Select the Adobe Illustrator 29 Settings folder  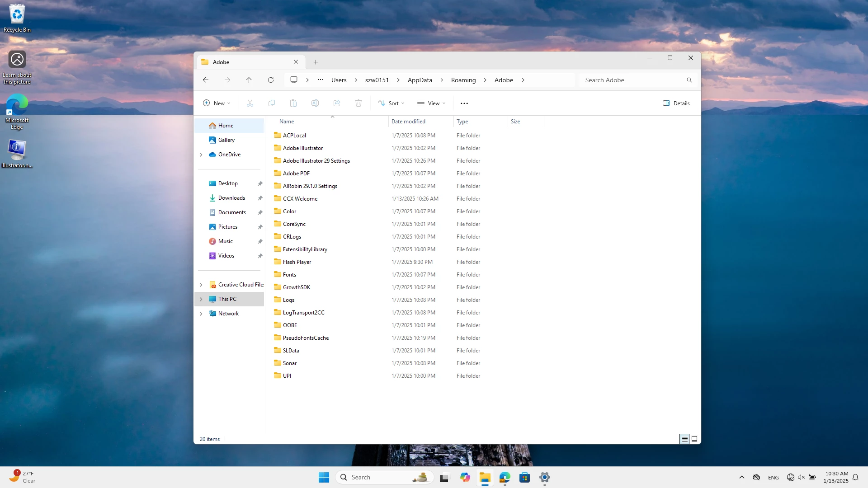click(316, 161)
